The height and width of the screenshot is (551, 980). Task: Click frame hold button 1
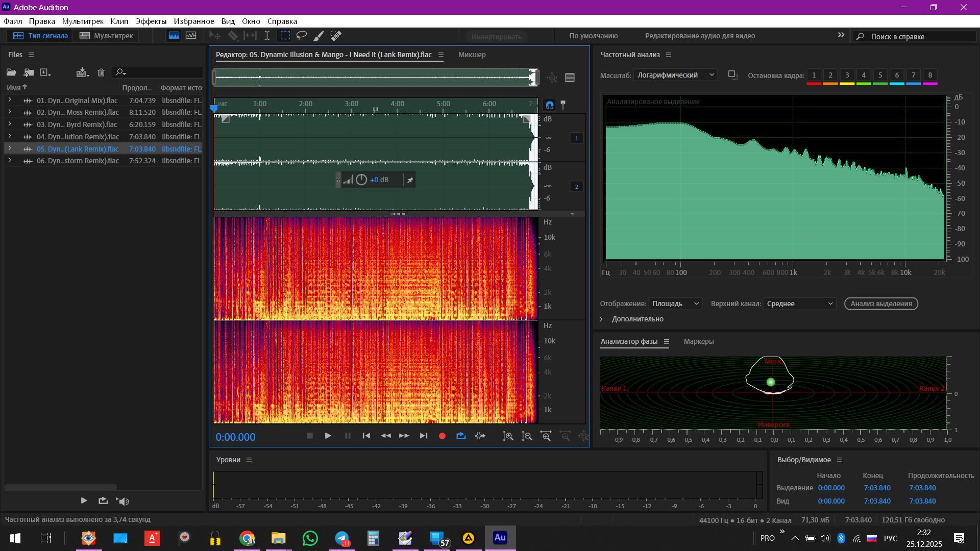[x=814, y=76]
